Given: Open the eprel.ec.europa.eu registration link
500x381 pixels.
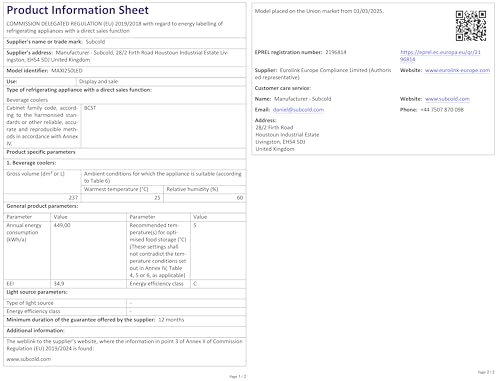Looking at the screenshot, I should tap(440, 56).
